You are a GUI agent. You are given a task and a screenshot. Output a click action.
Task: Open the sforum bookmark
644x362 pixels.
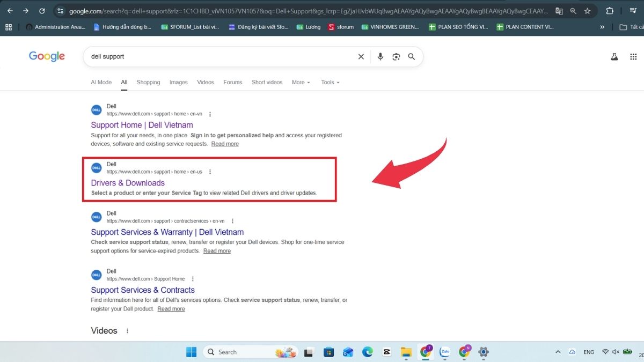click(x=341, y=27)
